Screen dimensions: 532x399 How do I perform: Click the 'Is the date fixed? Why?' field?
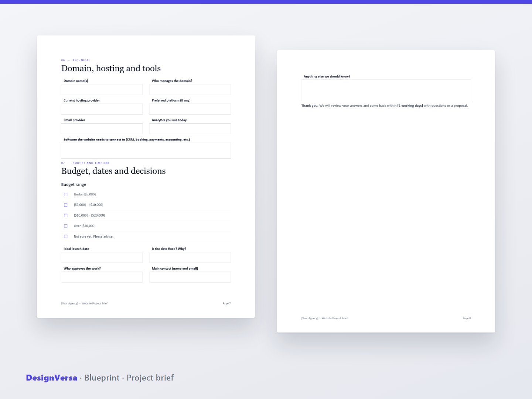click(190, 258)
